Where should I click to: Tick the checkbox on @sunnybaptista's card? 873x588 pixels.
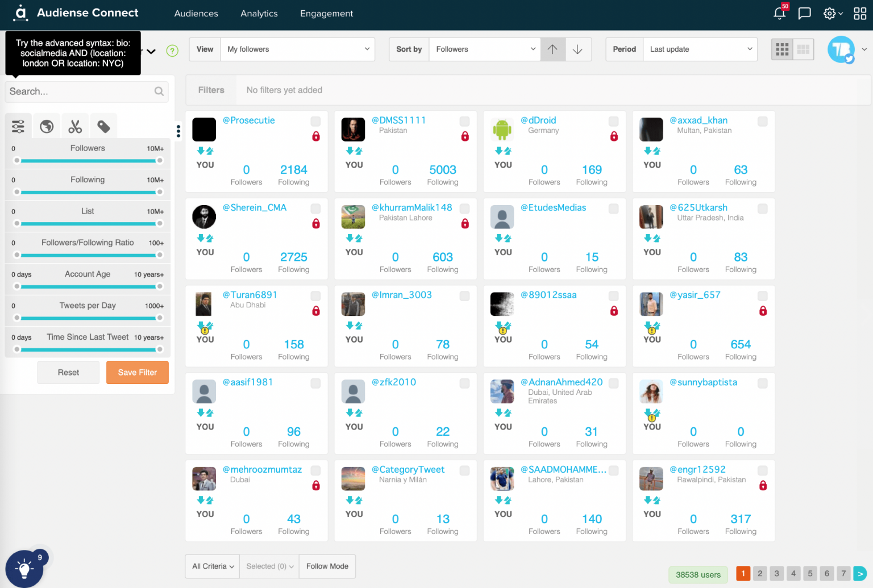point(762,383)
